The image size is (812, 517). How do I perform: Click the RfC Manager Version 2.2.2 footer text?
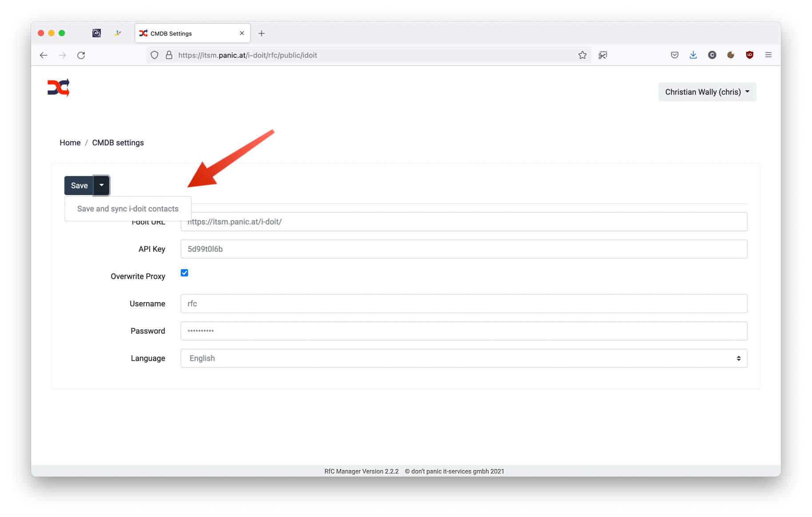[x=362, y=471]
